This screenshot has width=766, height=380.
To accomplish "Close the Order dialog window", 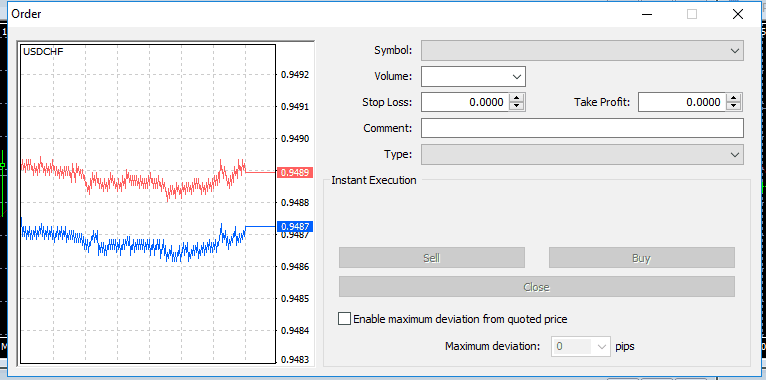I will pos(738,14).
